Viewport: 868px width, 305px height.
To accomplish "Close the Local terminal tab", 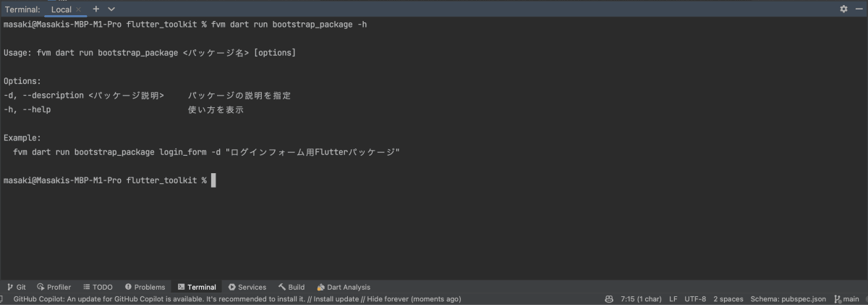I will click(x=78, y=9).
